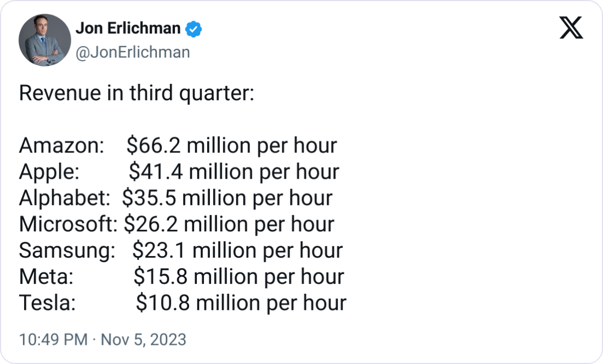603x364 pixels.
Task: Click the 10:49 PM timestamp
Action: (53, 340)
